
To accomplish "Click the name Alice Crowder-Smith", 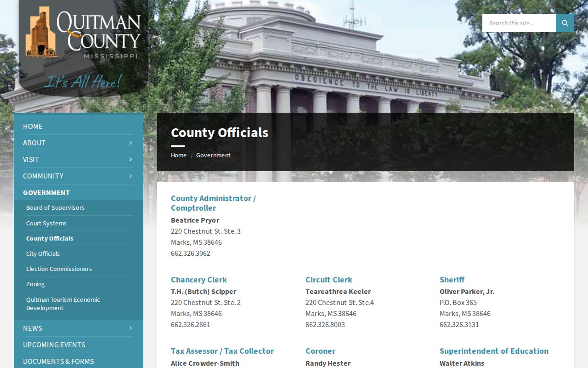I will pos(205,363).
